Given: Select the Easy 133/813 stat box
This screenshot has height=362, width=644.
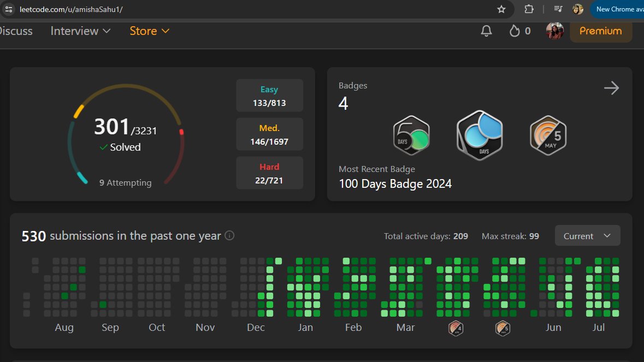Looking at the screenshot, I should click(269, 96).
